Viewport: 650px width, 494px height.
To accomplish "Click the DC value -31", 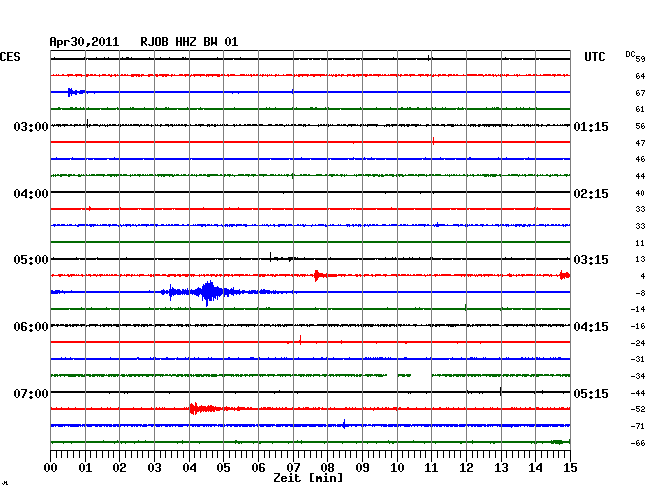I will (638, 359).
